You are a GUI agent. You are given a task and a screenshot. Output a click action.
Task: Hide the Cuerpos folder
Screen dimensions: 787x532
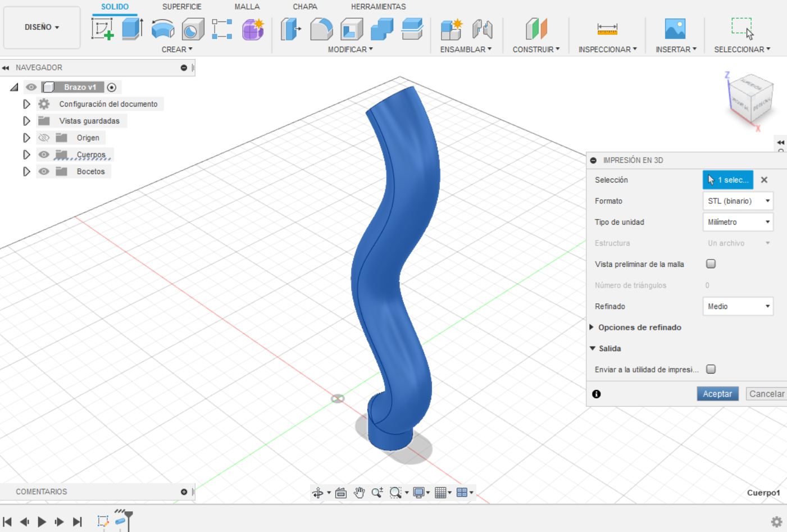pos(44,154)
